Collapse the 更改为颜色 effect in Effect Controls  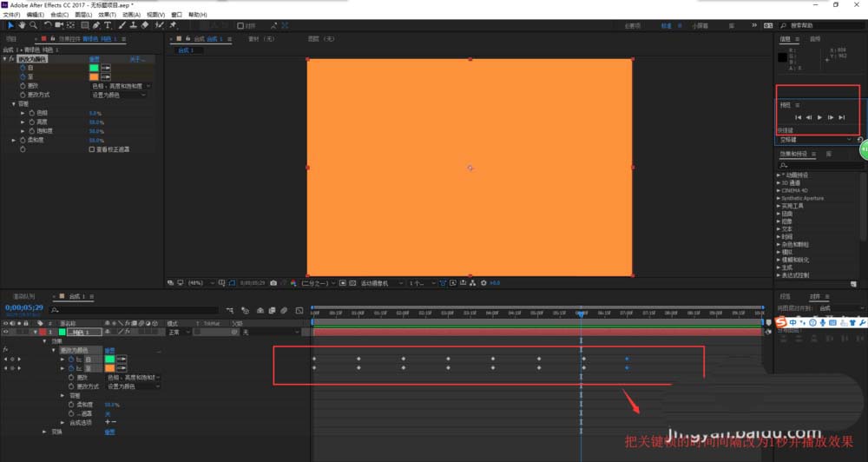pyautogui.click(x=5, y=59)
